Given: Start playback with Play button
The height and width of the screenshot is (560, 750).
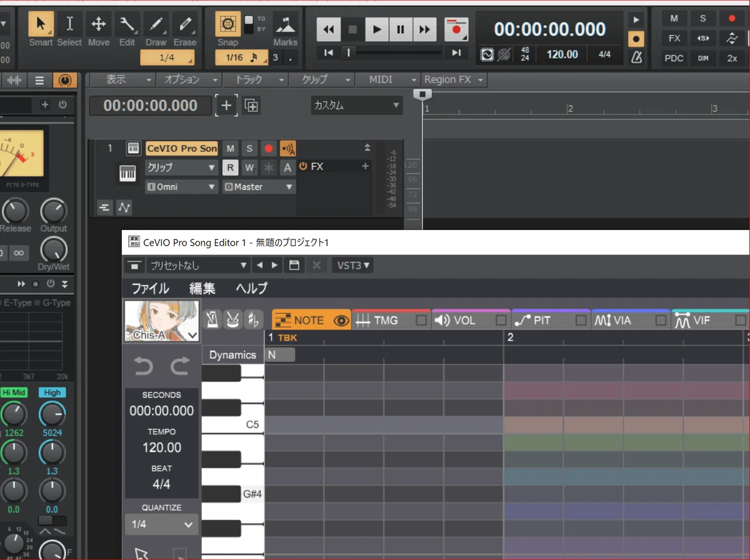Looking at the screenshot, I should [x=377, y=29].
